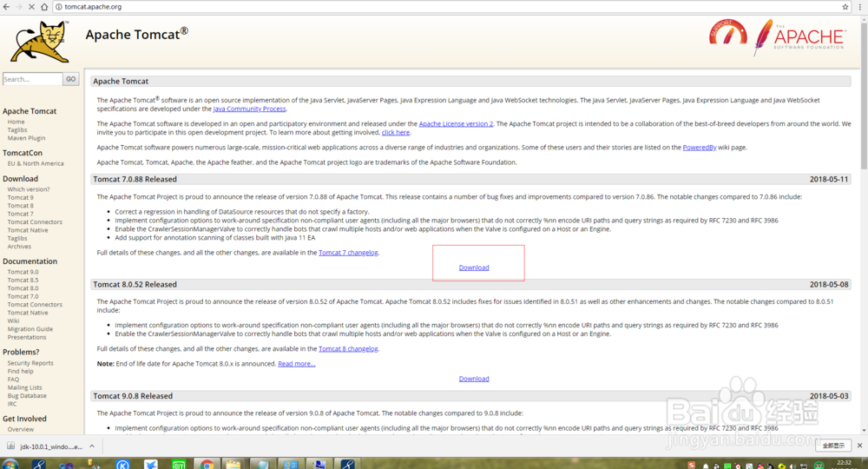The height and width of the screenshot is (469, 868).
Task: Open the Tomcat 8 changelog link
Action: point(349,349)
